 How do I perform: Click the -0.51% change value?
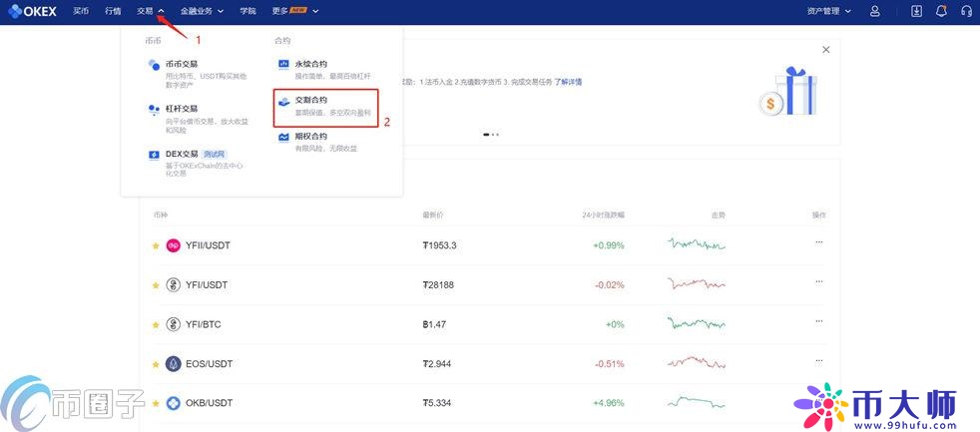coord(610,364)
